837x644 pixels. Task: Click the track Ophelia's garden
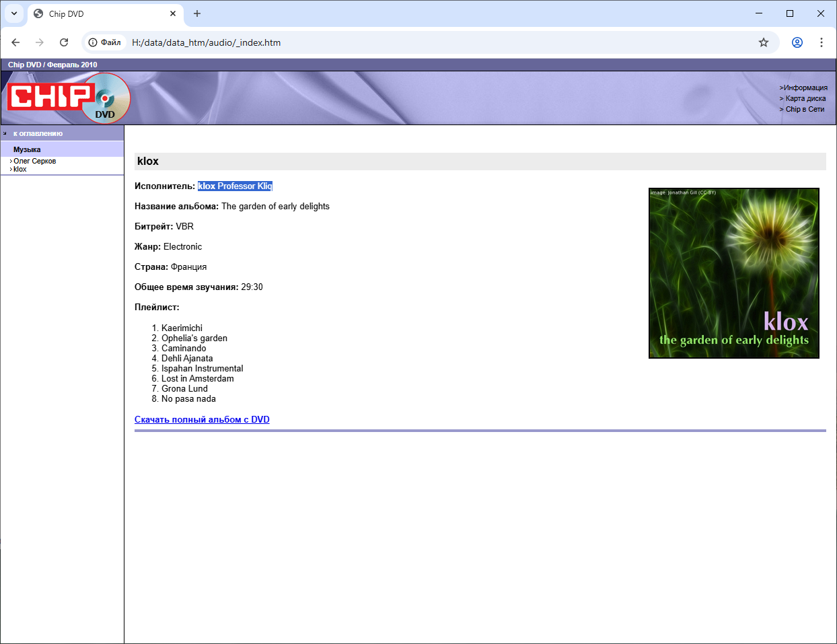tap(194, 338)
